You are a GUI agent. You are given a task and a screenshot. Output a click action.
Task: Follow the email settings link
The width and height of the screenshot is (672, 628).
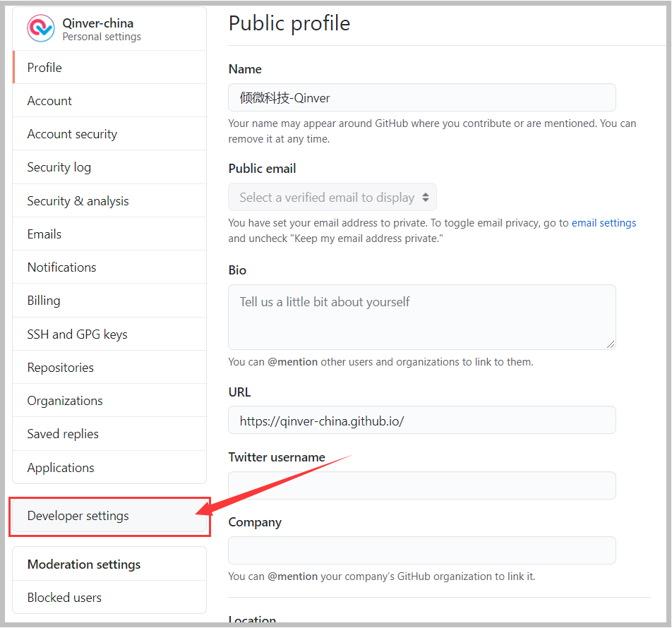(x=604, y=223)
